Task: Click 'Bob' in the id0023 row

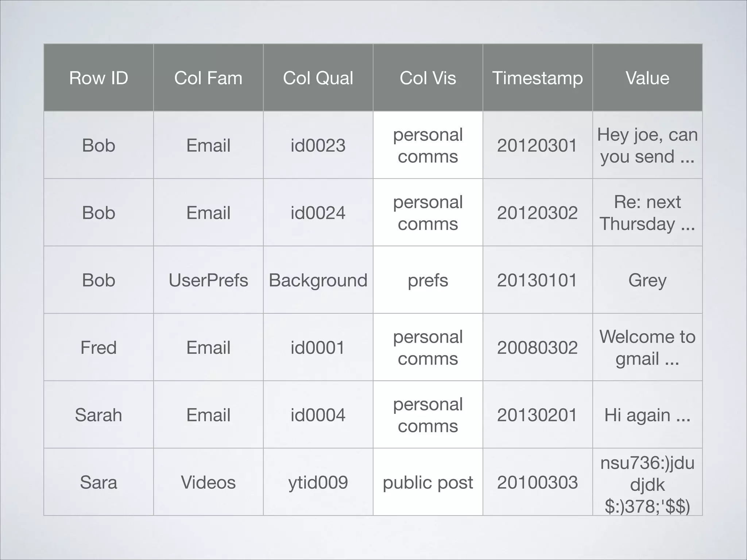Action: [98, 145]
